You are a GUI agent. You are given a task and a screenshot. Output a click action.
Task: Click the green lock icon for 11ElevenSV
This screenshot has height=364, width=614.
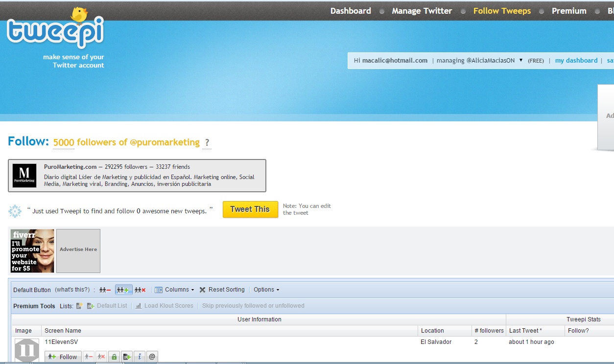tap(114, 357)
